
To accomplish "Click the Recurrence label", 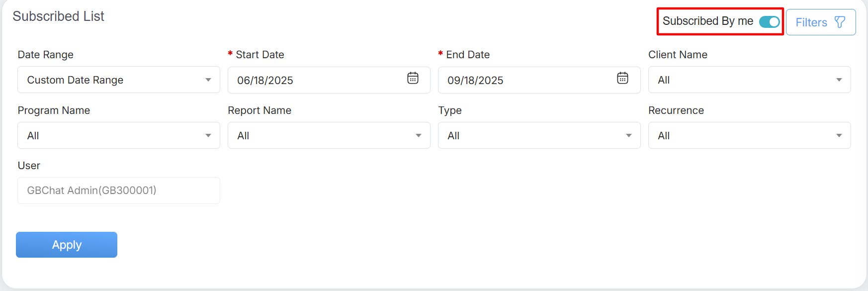I will [x=676, y=110].
